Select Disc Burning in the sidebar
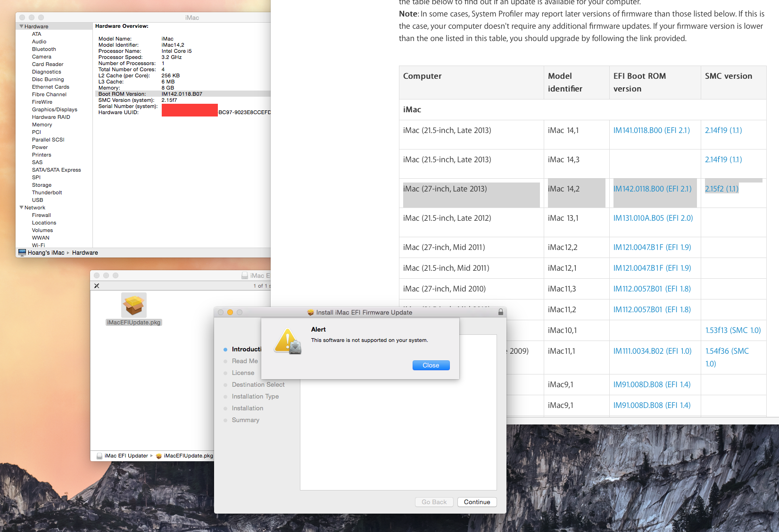The width and height of the screenshot is (779, 532). click(48, 79)
